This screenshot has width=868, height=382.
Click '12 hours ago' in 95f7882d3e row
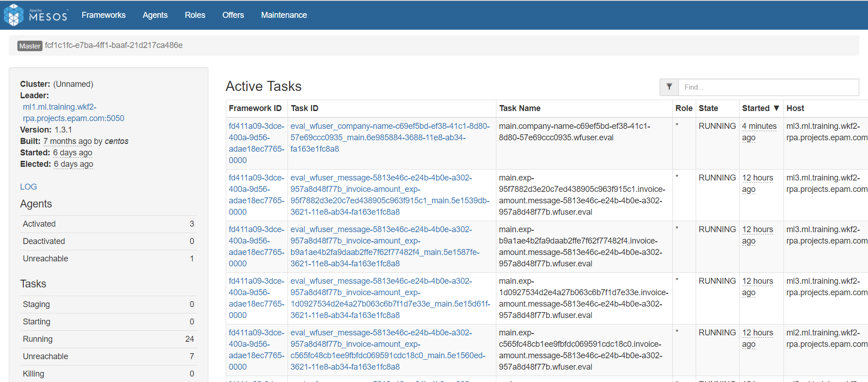[757, 183]
